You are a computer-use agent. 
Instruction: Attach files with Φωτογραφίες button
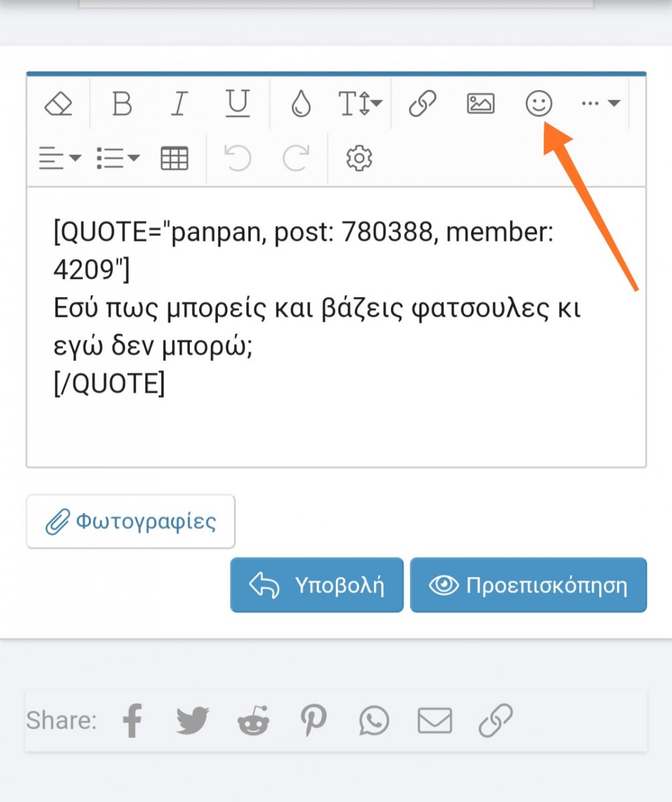(131, 522)
